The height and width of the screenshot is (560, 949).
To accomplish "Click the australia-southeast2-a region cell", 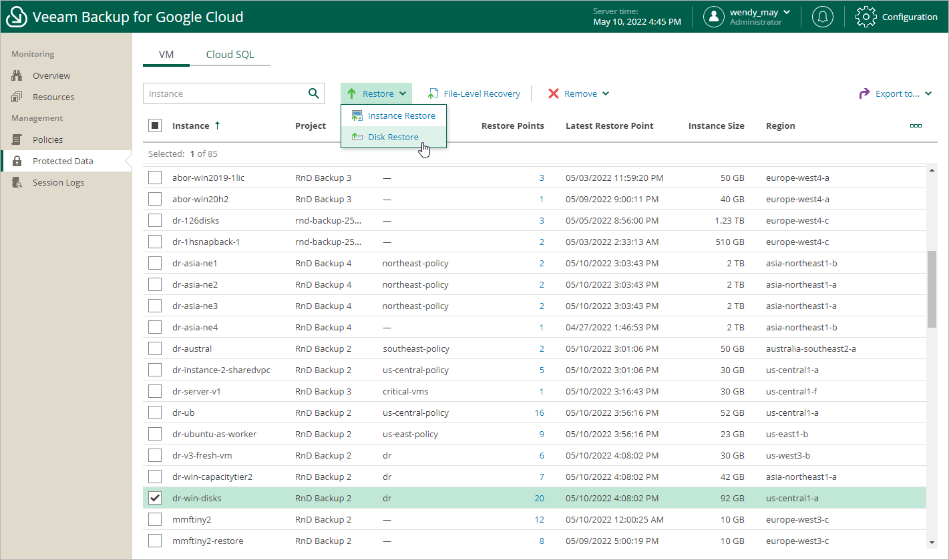I will [x=811, y=348].
